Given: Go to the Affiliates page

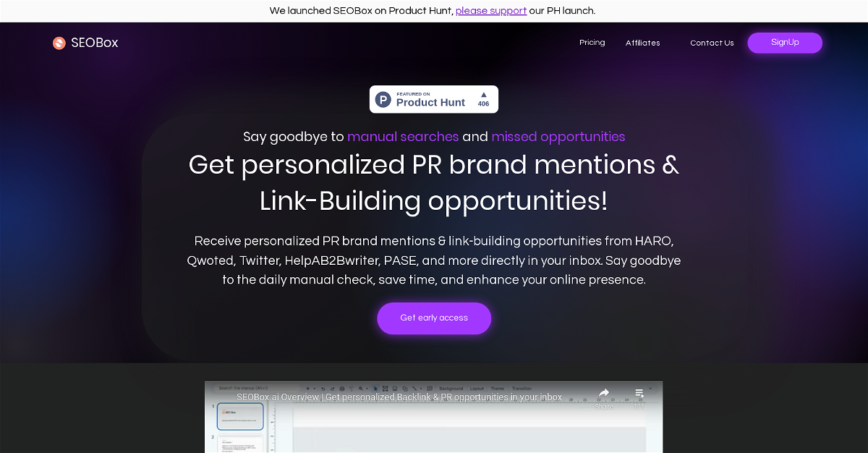Looking at the screenshot, I should pyautogui.click(x=643, y=43).
